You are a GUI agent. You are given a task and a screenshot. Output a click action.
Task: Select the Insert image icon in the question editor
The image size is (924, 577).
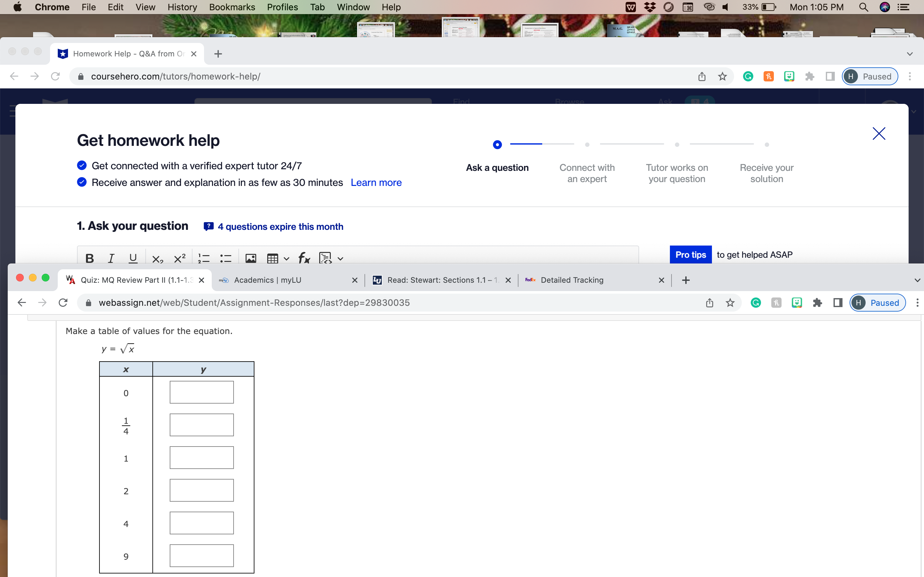[251, 258]
